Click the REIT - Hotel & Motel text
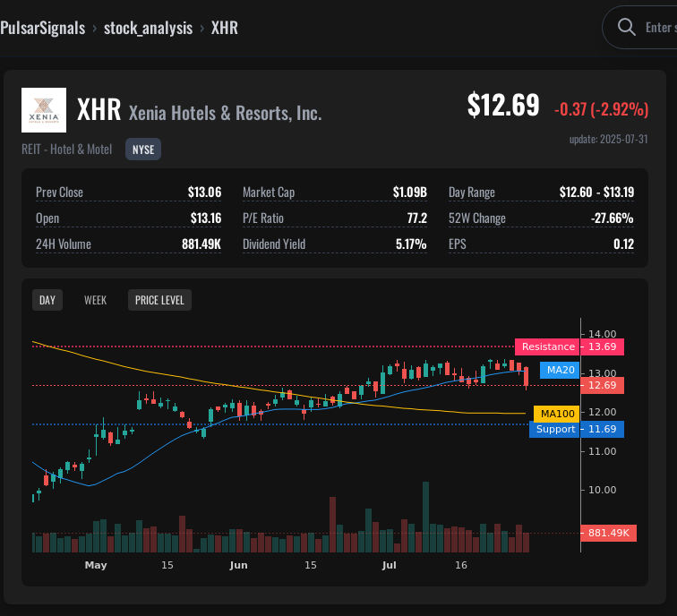The height and width of the screenshot is (616, 677). pyautogui.click(x=67, y=150)
